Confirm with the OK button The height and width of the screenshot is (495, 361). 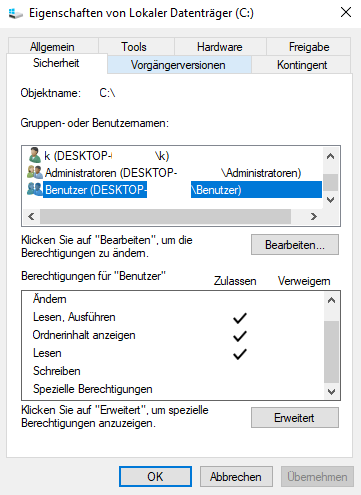tap(155, 476)
